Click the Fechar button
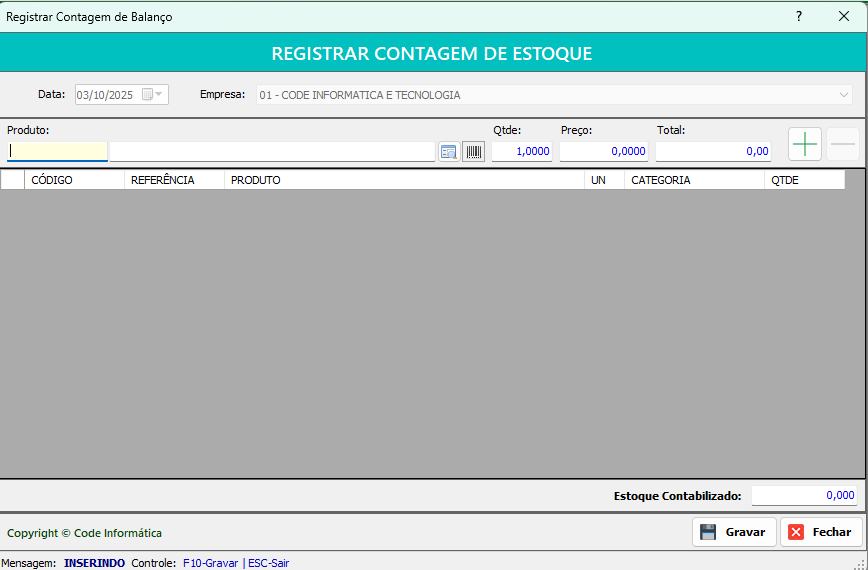Image resolution: width=868 pixels, height=570 pixels. pos(822,532)
